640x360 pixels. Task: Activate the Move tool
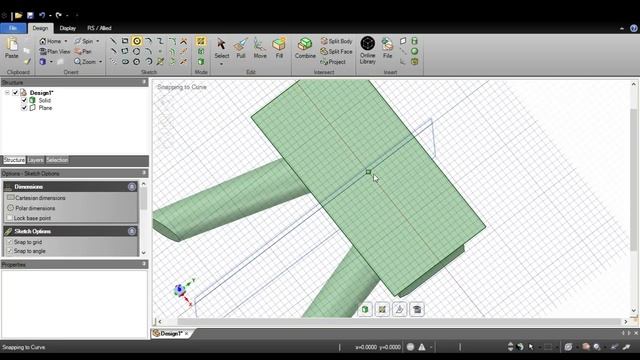point(260,48)
